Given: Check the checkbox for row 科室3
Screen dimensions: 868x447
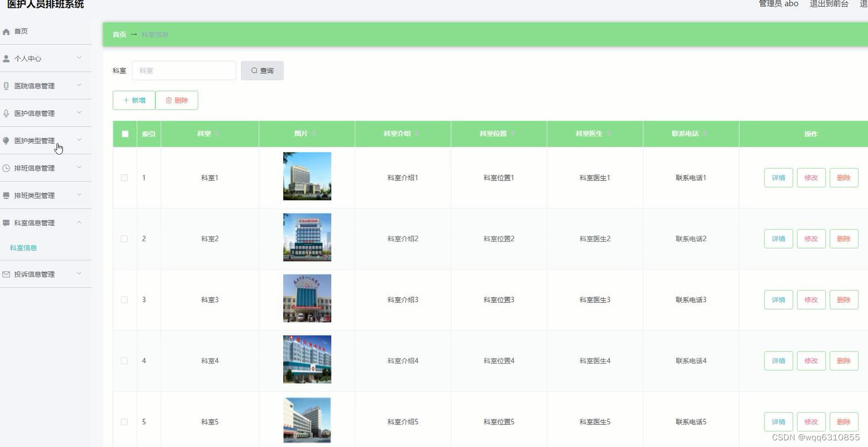Looking at the screenshot, I should click(x=124, y=300).
